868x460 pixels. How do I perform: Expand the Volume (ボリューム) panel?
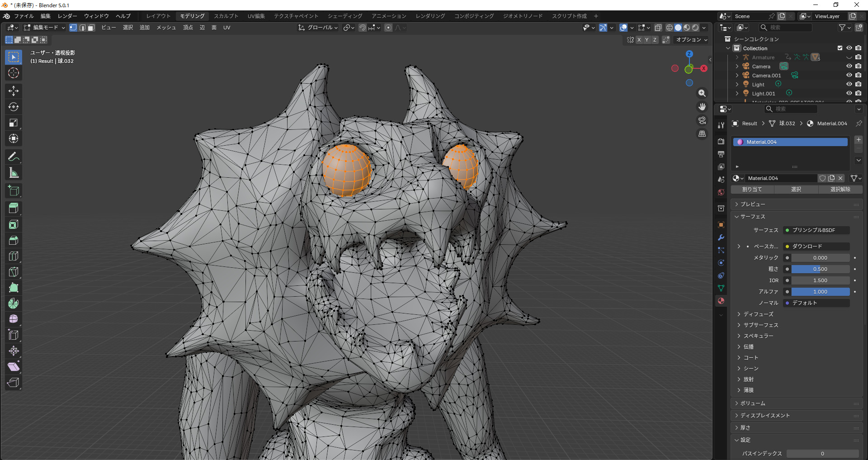[753, 403]
